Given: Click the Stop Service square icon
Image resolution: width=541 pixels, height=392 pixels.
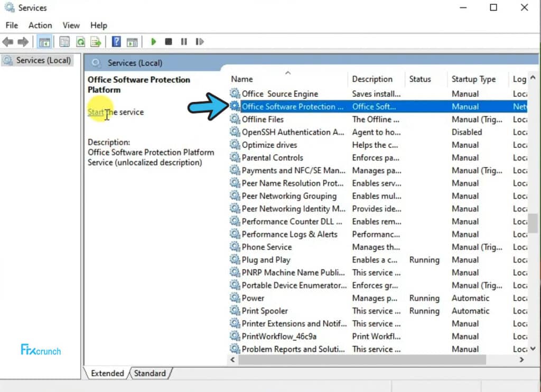Looking at the screenshot, I should coord(169,42).
